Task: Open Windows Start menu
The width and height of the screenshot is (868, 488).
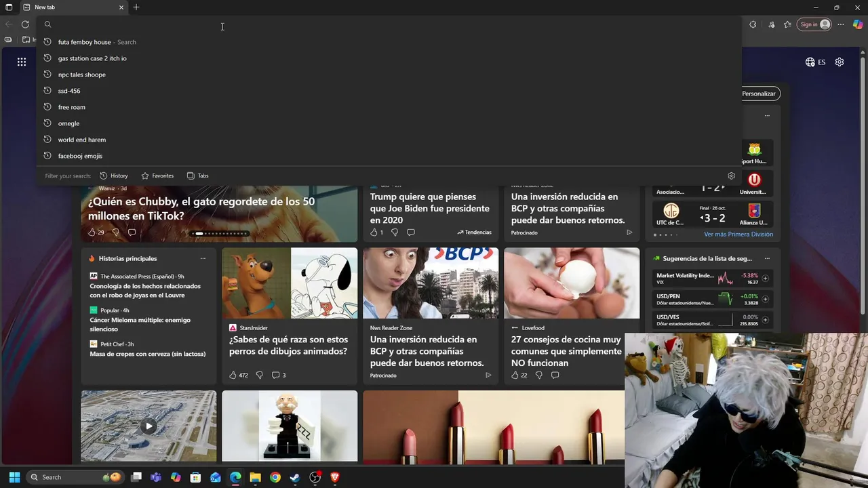Action: coord(14,477)
